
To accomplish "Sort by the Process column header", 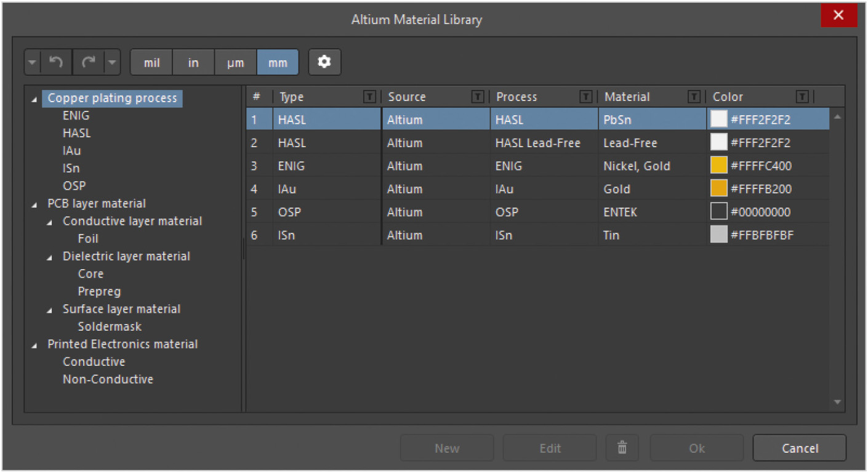I will tap(516, 97).
